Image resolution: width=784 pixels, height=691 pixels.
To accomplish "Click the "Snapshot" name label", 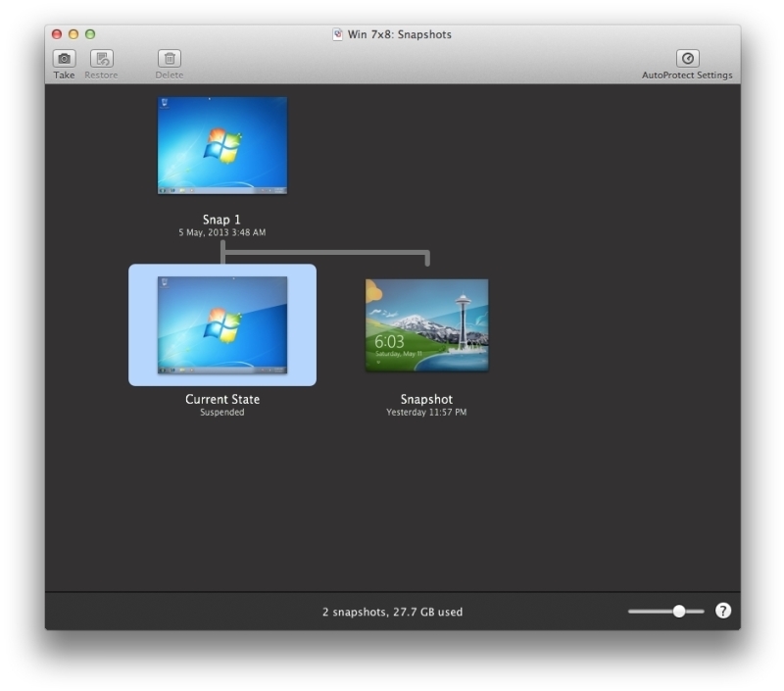I will point(426,400).
